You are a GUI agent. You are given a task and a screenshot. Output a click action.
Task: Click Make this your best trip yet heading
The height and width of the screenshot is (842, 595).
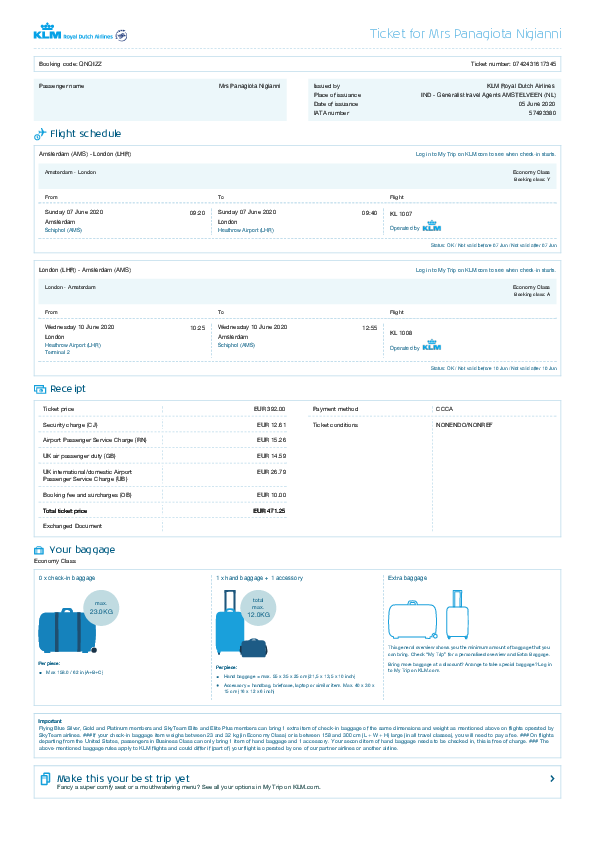(123, 778)
